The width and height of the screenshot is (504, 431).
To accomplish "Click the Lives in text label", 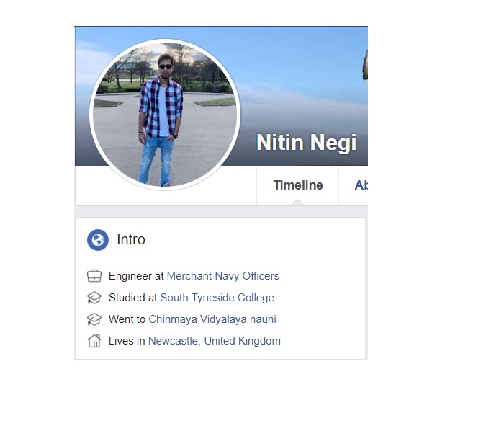I will click(x=127, y=341).
